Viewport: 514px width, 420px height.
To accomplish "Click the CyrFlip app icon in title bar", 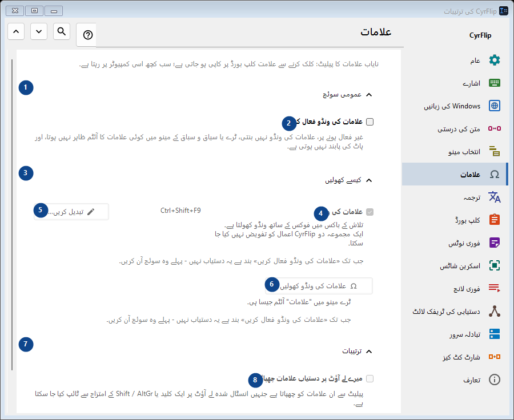I will [x=504, y=11].
